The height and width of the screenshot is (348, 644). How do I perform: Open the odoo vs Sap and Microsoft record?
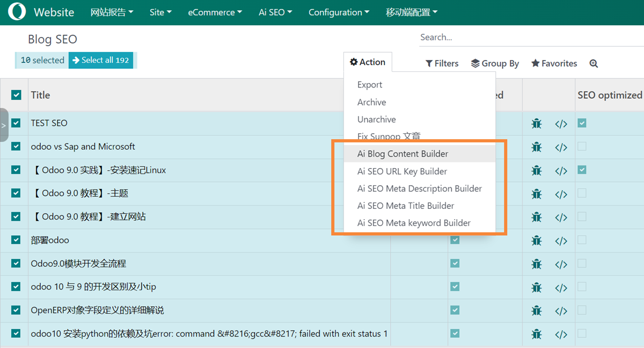(x=83, y=147)
